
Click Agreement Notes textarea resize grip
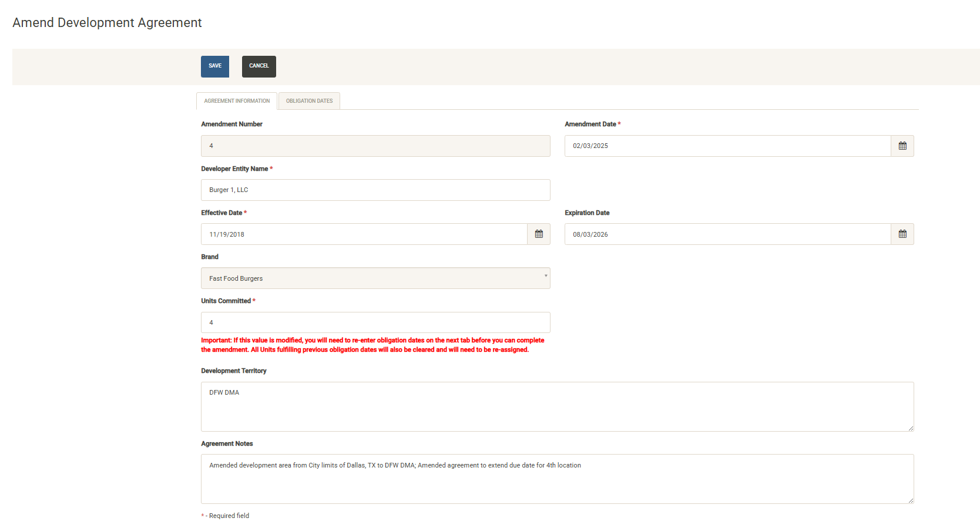[x=911, y=500]
